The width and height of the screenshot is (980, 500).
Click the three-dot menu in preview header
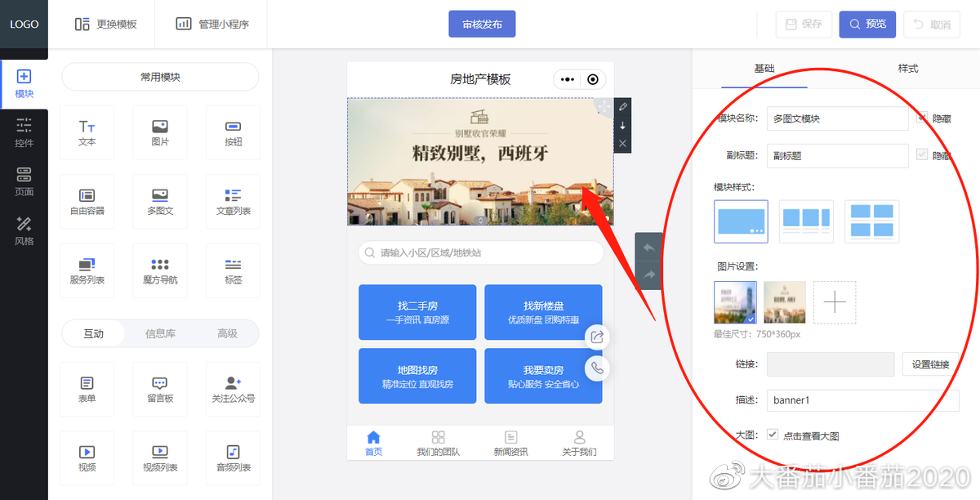tap(568, 79)
